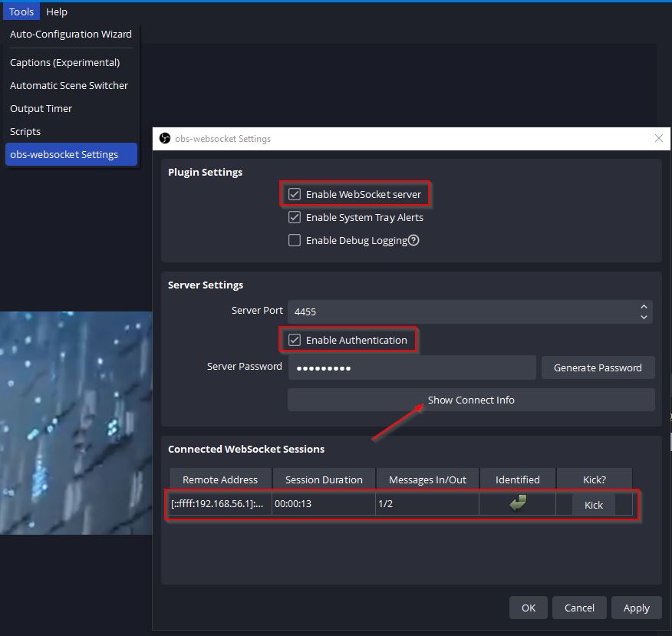The image size is (672, 636).
Task: Click Show Connect Info button
Action: click(x=471, y=400)
